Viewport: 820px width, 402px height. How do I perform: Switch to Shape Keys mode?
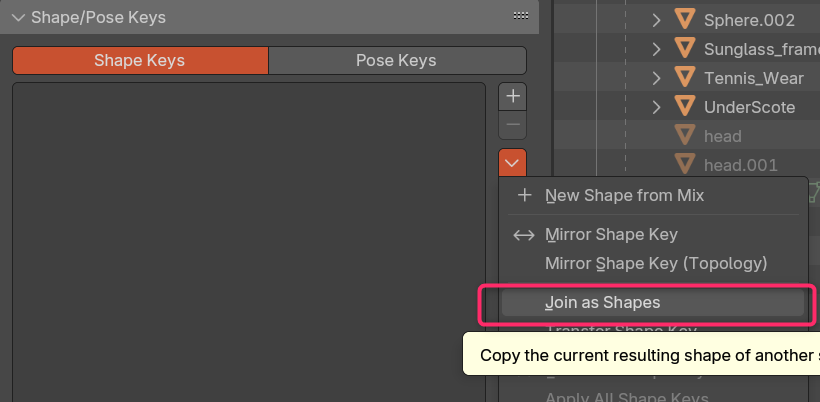click(140, 61)
